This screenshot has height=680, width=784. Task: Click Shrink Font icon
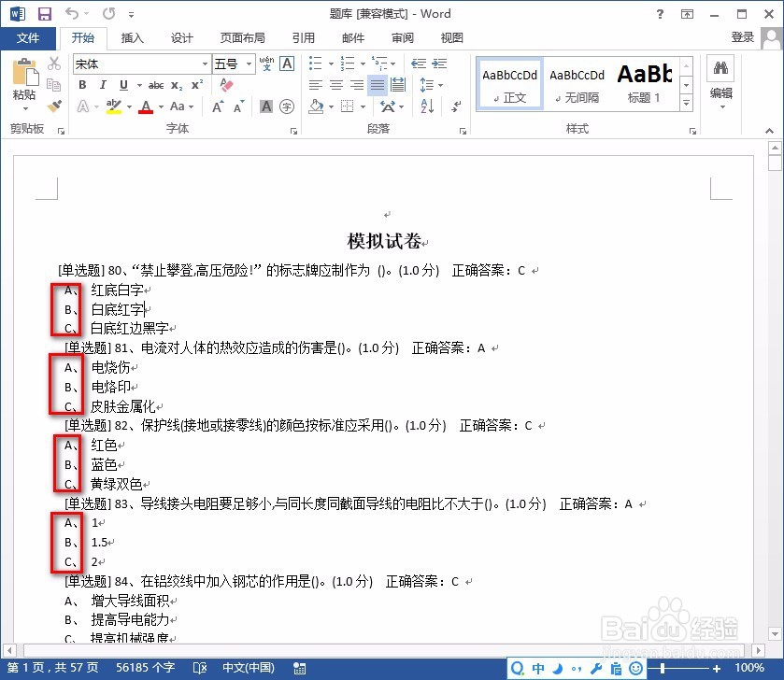pos(238,106)
